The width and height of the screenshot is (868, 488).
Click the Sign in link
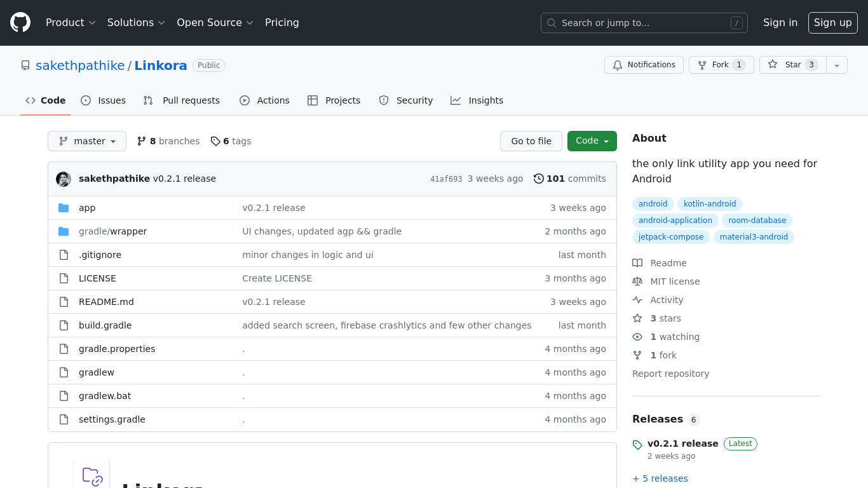tap(780, 23)
